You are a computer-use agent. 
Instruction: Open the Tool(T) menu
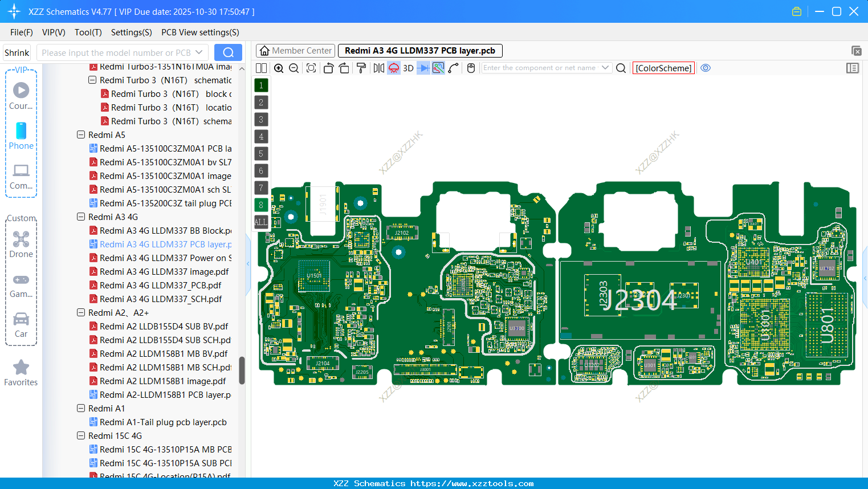(x=88, y=32)
